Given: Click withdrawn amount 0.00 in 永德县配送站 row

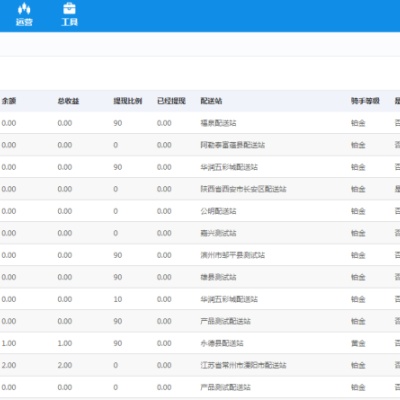Looking at the screenshot, I should (164, 343).
